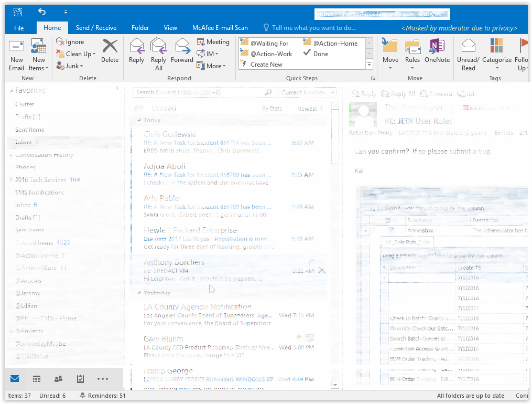This screenshot has width=532, height=404.
Task: Collapse the Today message group
Action: tap(139, 120)
